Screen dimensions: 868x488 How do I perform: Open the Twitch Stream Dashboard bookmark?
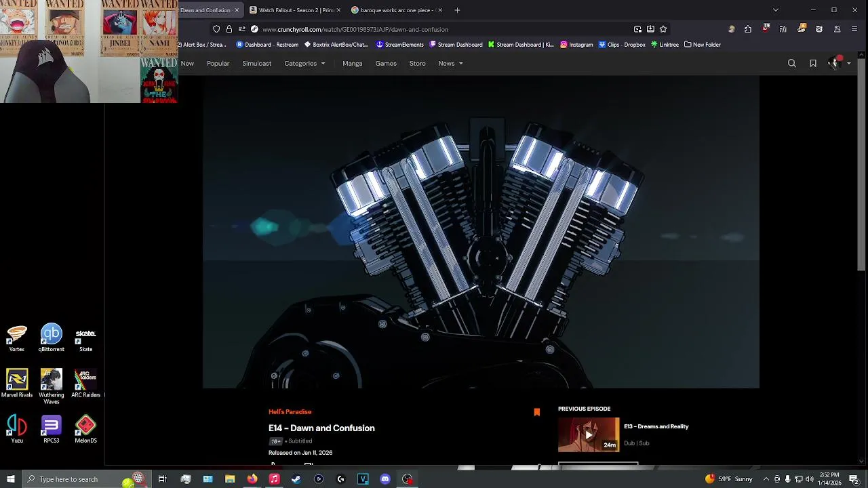pyautogui.click(x=456, y=45)
